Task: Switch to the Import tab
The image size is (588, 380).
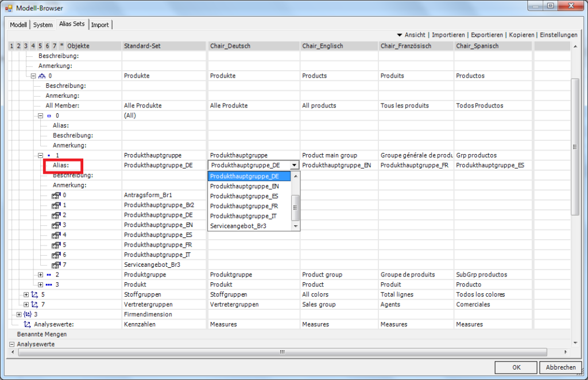Action: click(x=100, y=25)
